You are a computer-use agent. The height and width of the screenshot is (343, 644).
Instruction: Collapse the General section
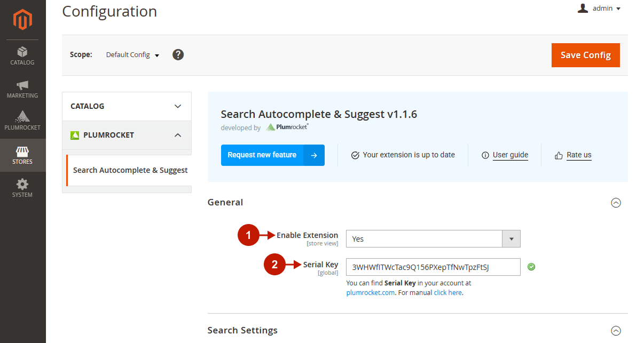click(x=616, y=203)
